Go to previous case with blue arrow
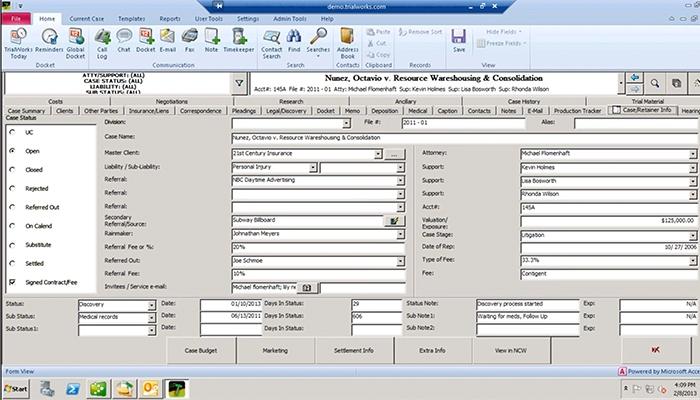Image resolution: width=700 pixels, height=400 pixels. [x=634, y=77]
